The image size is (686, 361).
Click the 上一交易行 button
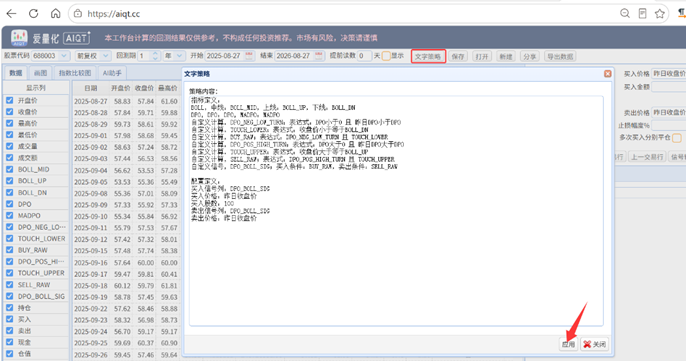tap(647, 157)
